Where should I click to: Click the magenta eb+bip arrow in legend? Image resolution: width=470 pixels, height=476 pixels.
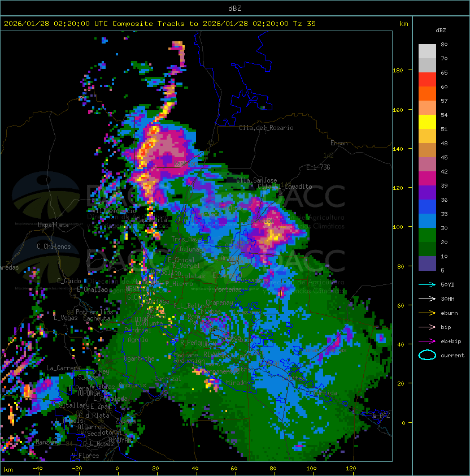tap(427, 341)
